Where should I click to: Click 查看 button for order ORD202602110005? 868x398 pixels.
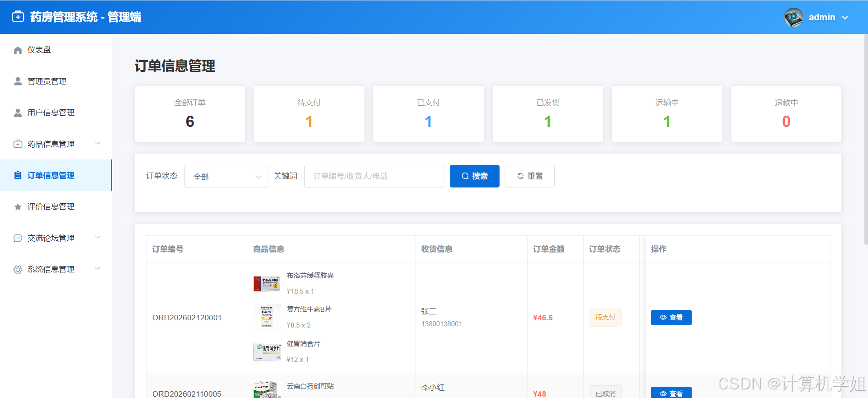671,393
